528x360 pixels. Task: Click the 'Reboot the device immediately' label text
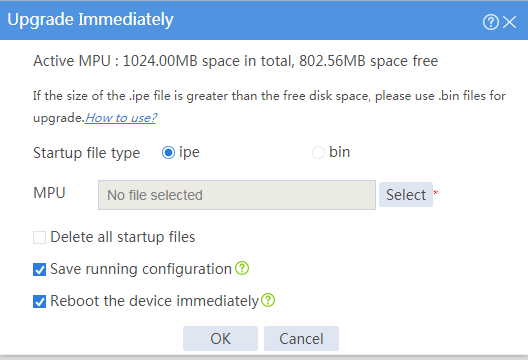[x=154, y=301]
